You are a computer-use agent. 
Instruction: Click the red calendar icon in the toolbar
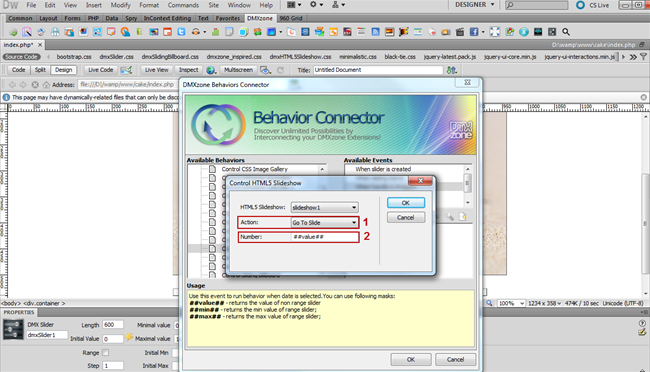[167, 32]
